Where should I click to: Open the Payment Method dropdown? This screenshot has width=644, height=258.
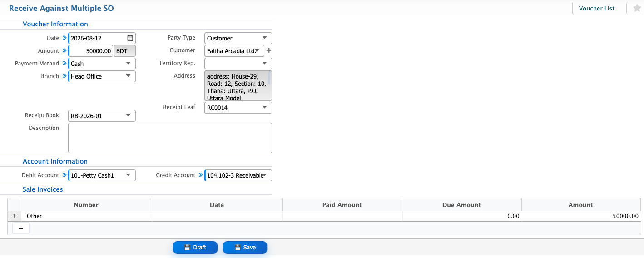[102, 64]
